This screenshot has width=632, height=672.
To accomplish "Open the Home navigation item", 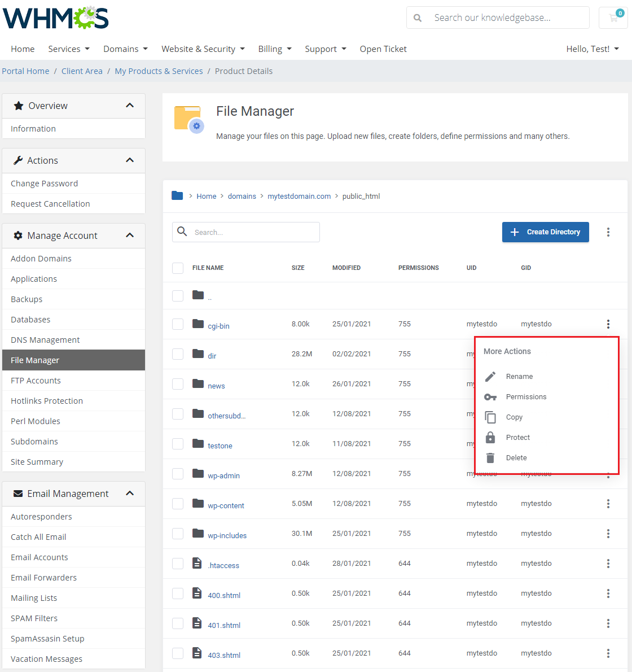I will click(x=23, y=49).
